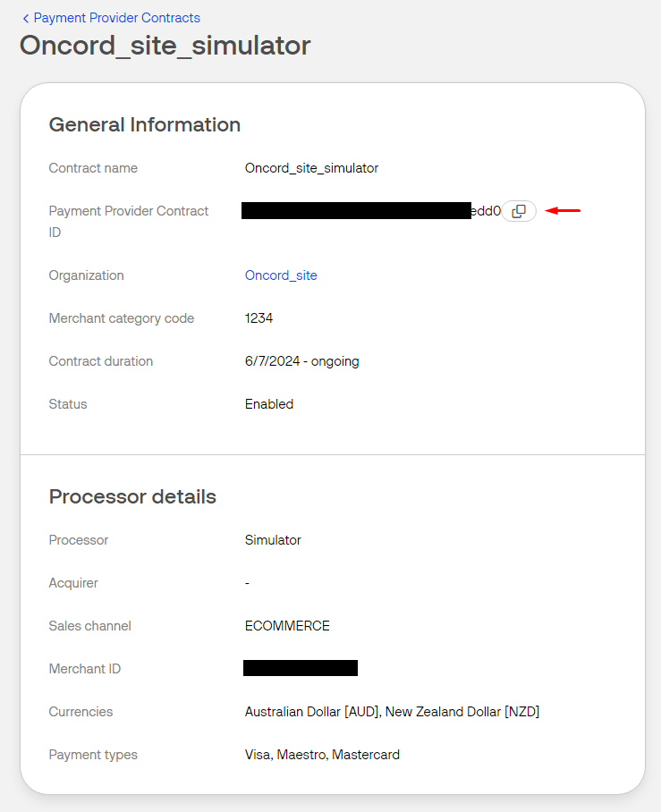Click the Oncord_site_simulator page title

point(165,46)
